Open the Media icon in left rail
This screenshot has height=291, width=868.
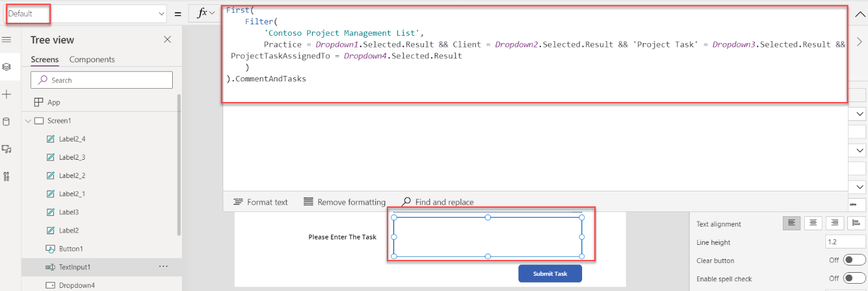click(x=7, y=149)
